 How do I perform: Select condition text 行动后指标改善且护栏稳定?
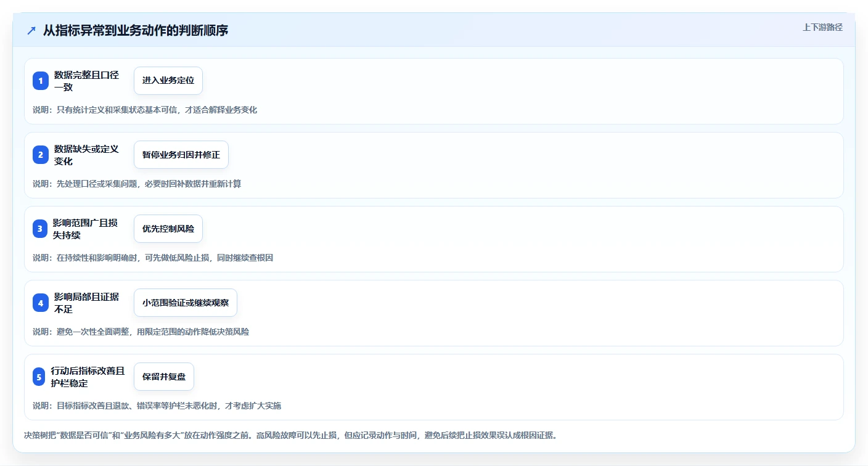(88, 377)
